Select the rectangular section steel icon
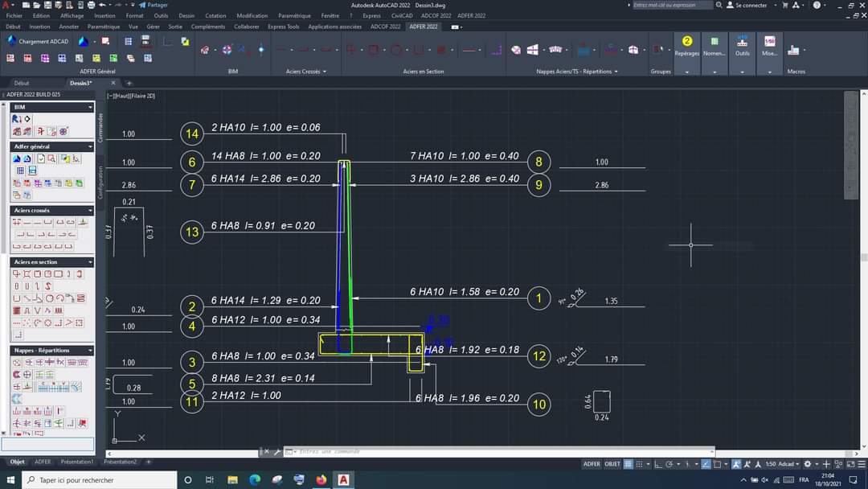This screenshot has width=868, height=489. 374,50
